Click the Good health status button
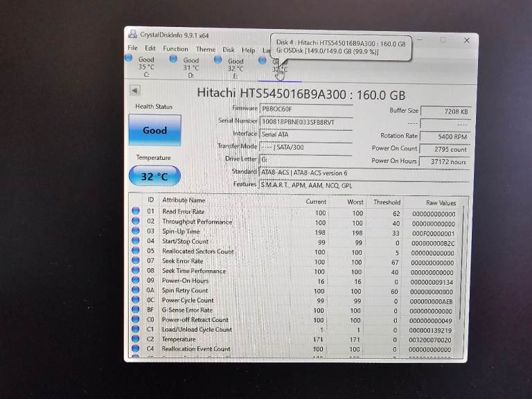Viewport: 532px width, 399px height. pyautogui.click(x=154, y=130)
